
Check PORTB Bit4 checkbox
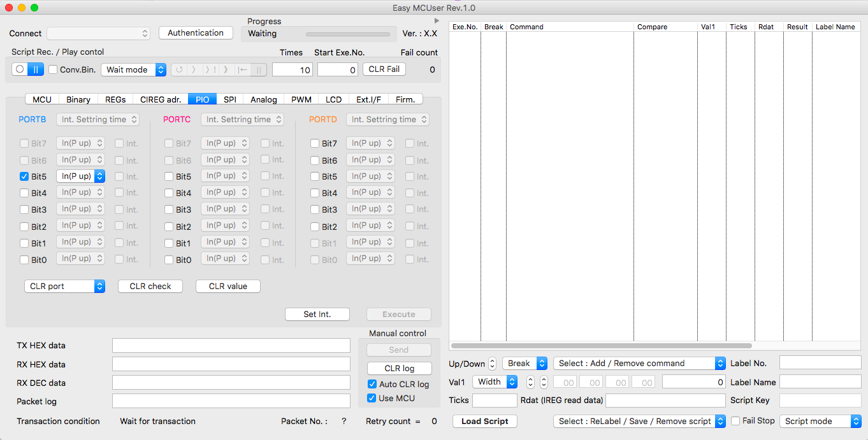coord(24,193)
